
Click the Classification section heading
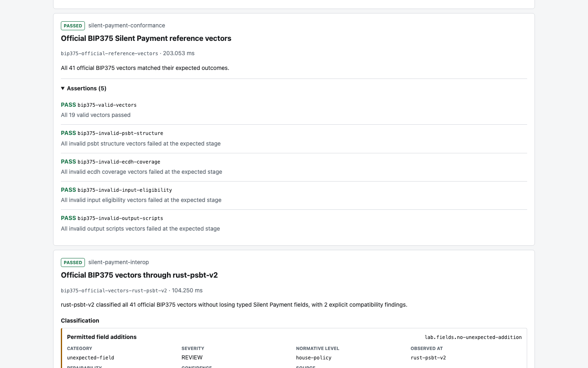tap(80, 321)
